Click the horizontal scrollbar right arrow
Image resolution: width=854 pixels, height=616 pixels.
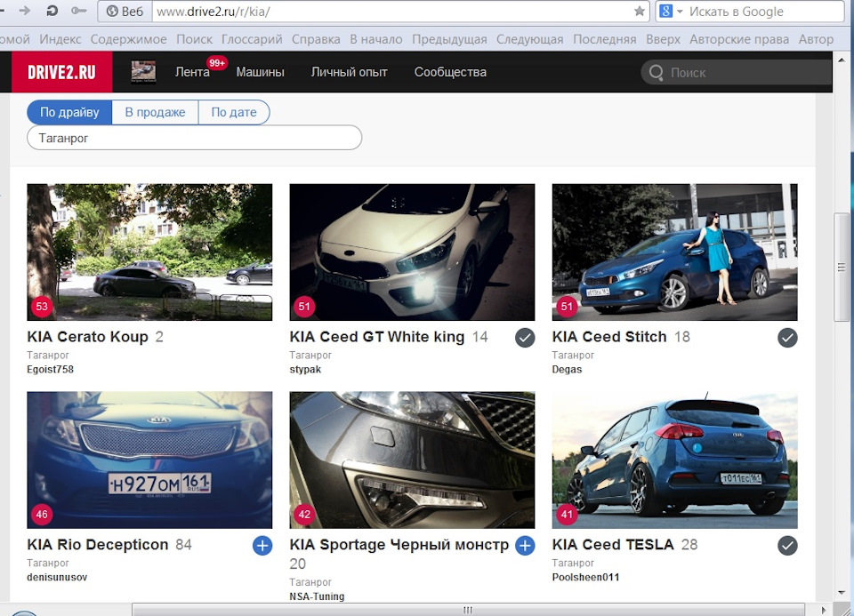tap(824, 610)
